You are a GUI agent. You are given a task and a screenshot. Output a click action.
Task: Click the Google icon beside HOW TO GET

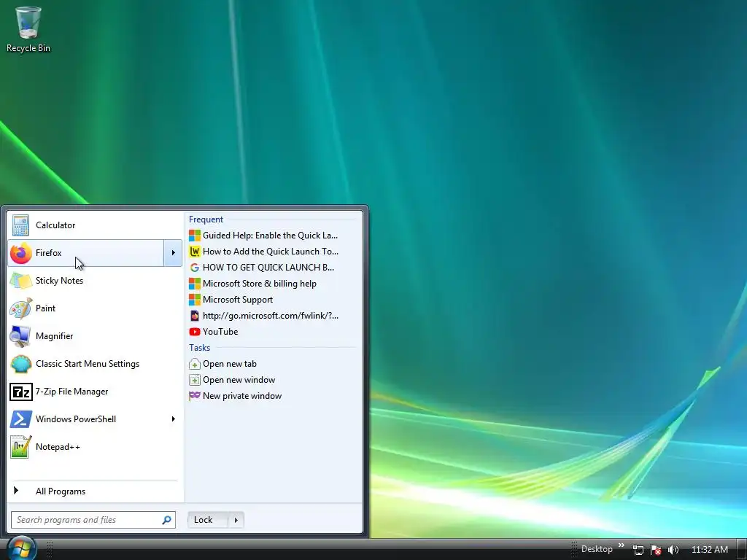(x=194, y=268)
